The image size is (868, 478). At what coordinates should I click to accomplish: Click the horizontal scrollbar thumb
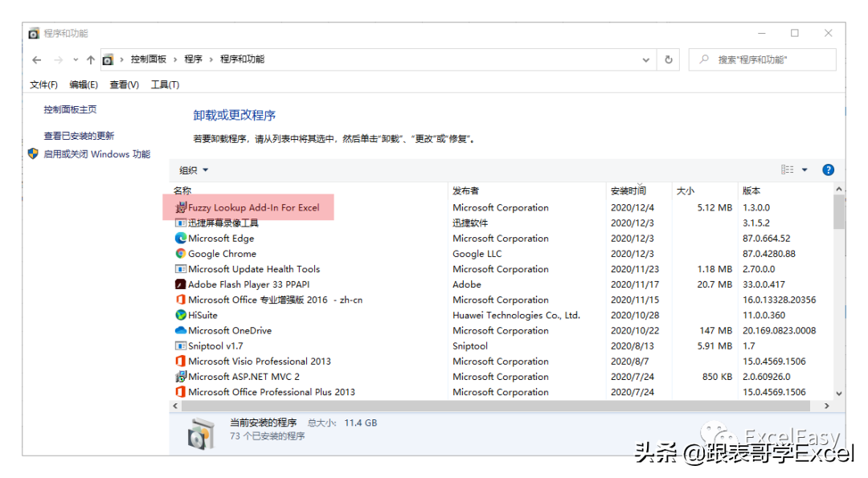point(495,406)
